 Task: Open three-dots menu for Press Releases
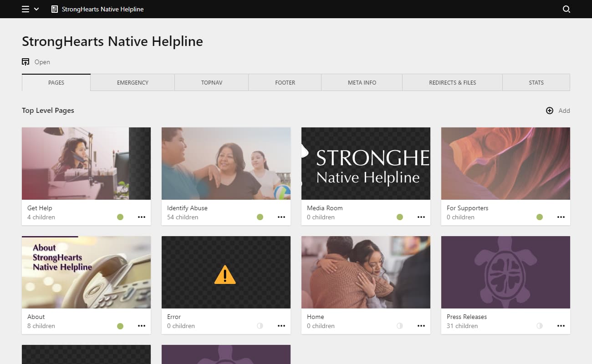pos(561,326)
